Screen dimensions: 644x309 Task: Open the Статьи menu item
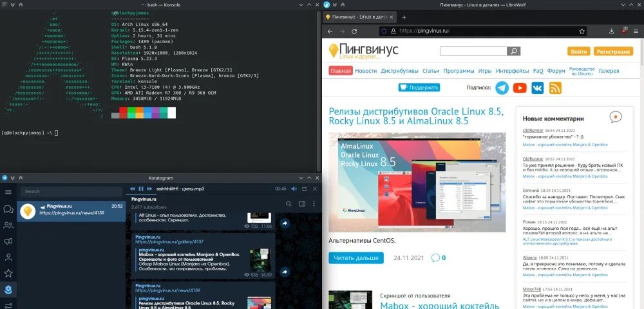(x=431, y=71)
